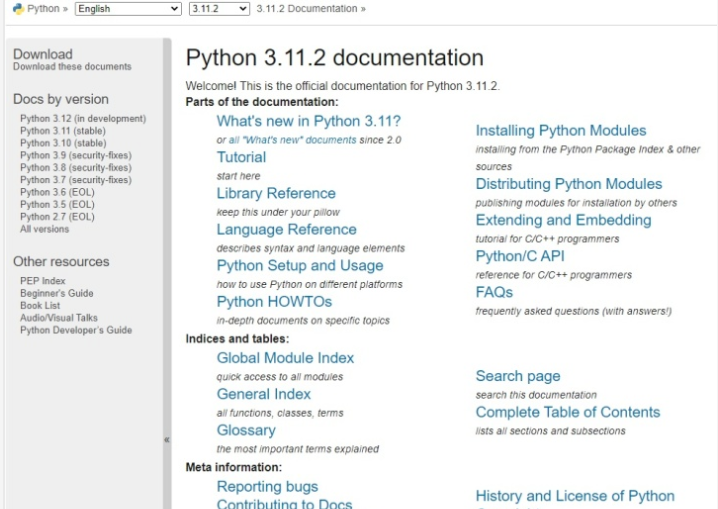Click the All versions link

click(x=44, y=229)
